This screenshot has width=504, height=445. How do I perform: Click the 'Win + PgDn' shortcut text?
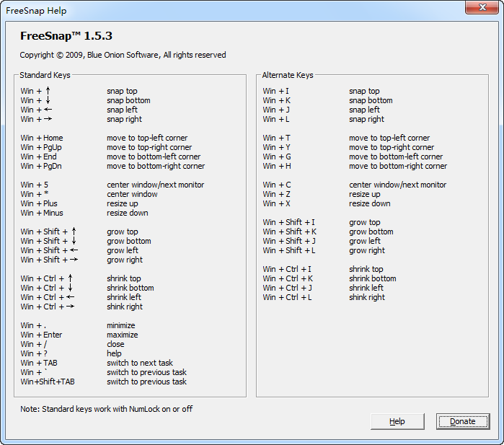pos(41,166)
